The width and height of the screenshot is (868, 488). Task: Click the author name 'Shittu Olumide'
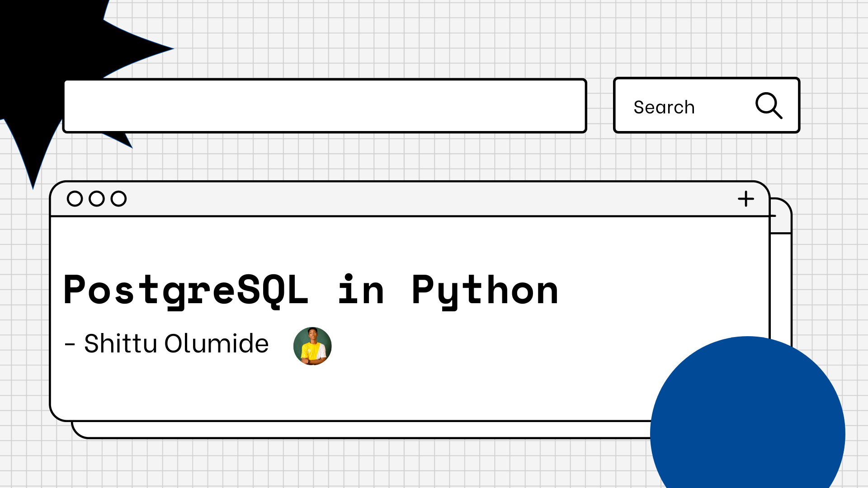point(176,344)
